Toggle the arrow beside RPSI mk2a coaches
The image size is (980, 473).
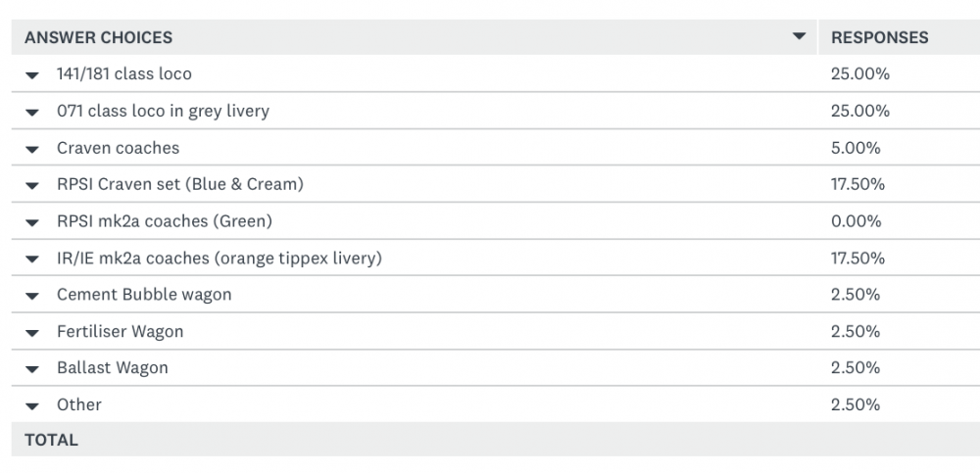32,222
